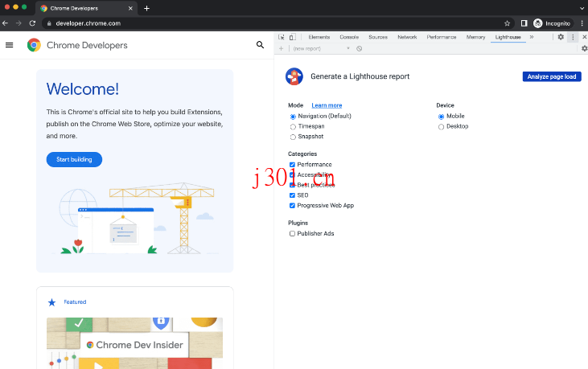
Task: Open the Learn more link
Action: (x=327, y=105)
